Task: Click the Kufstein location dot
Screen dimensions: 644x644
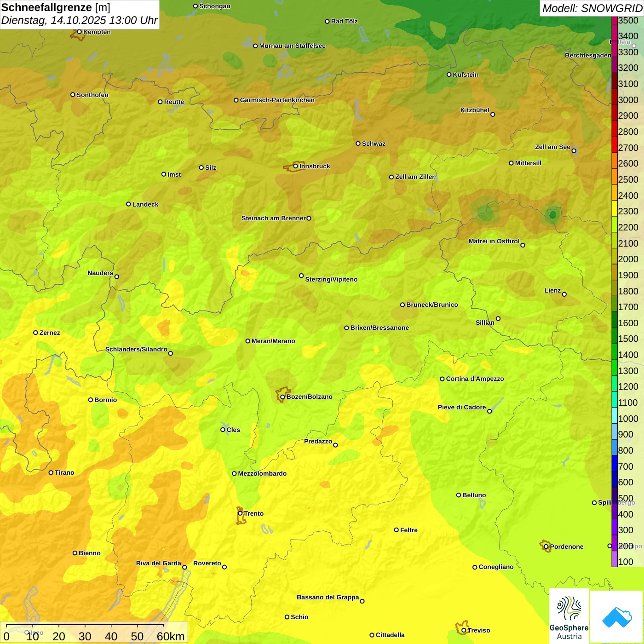Action: (x=449, y=75)
